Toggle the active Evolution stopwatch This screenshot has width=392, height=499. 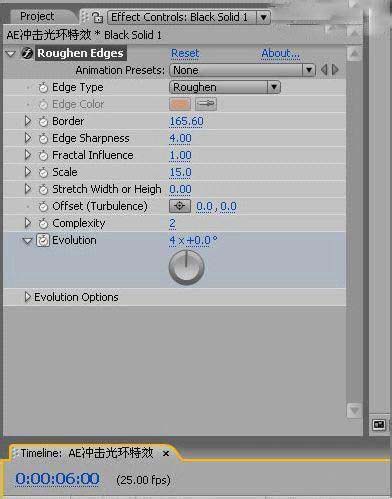[x=43, y=240]
